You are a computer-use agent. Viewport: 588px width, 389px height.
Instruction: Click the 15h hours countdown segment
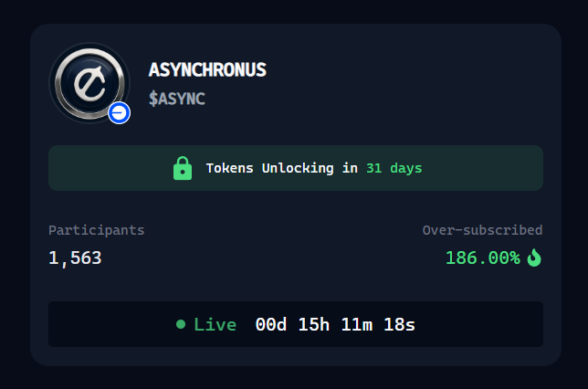[314, 324]
